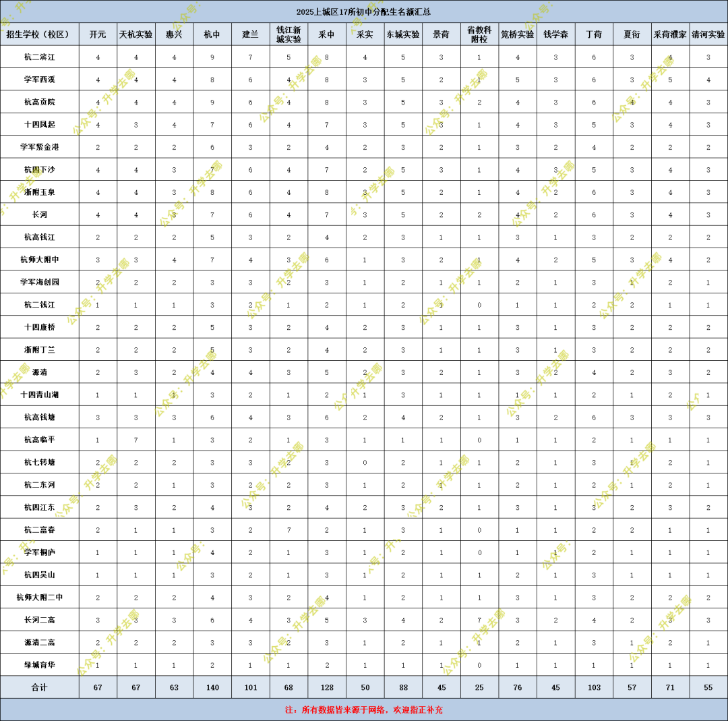
Task: Select the 招生学校（校区） header cell
Action: pyautogui.click(x=40, y=34)
